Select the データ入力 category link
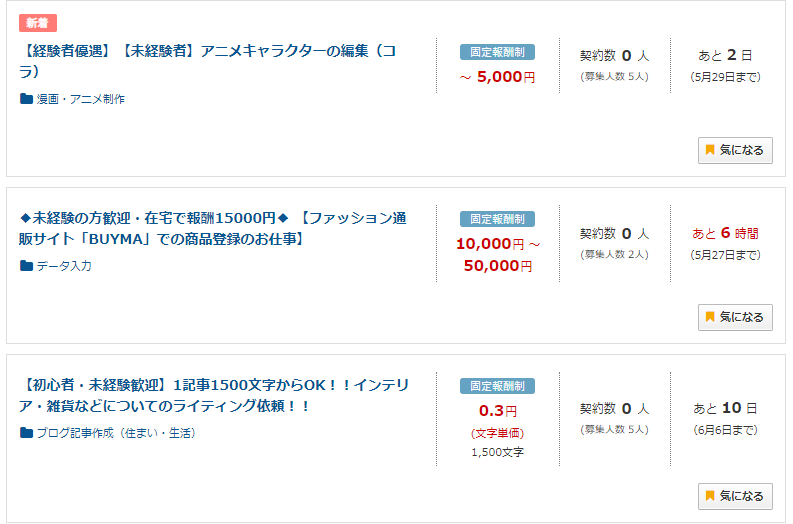The height and width of the screenshot is (524, 793). coord(64,266)
